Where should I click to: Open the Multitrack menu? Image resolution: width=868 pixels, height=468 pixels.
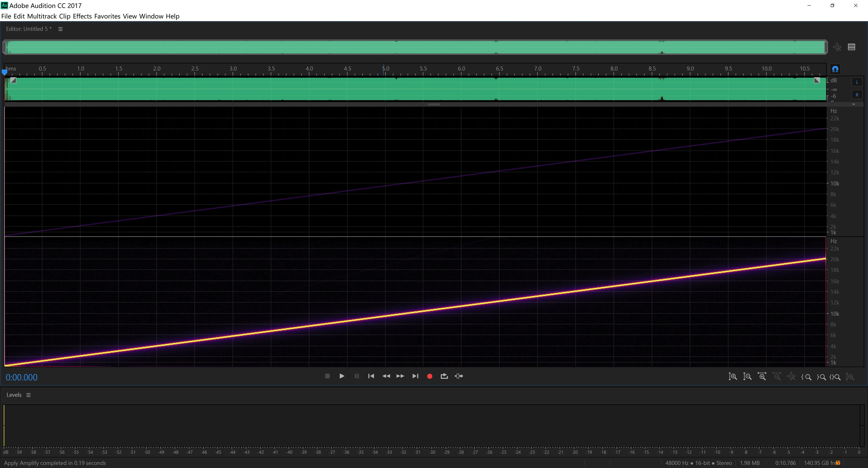click(x=42, y=16)
